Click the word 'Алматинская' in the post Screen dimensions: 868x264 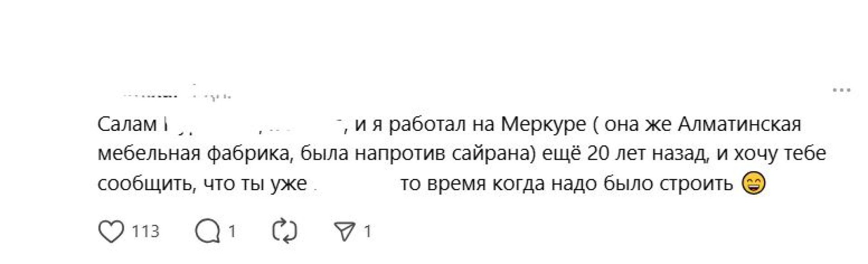[x=740, y=124]
